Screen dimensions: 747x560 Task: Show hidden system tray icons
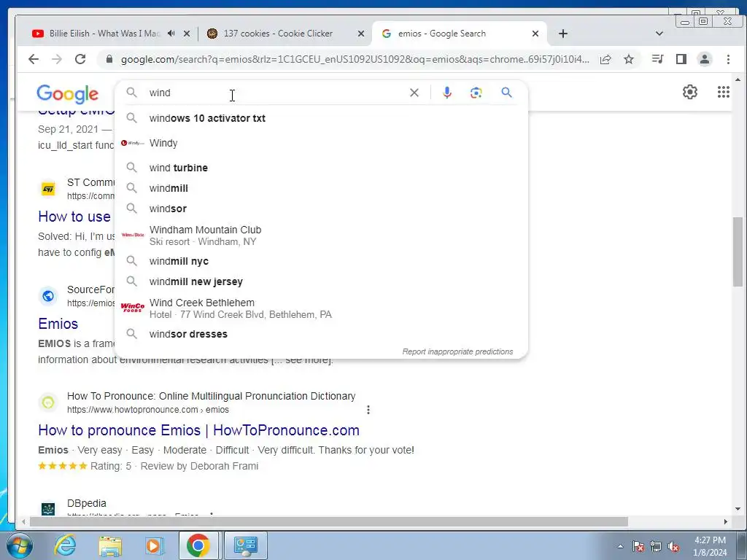point(620,546)
